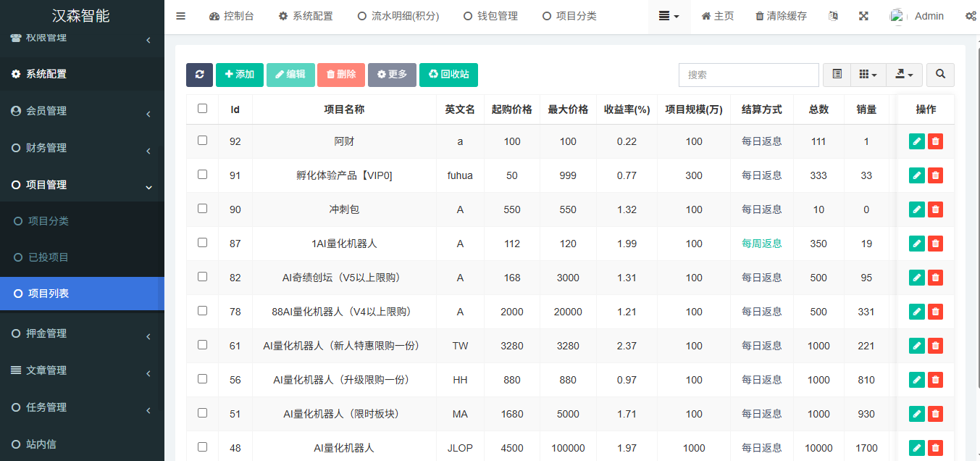Toggle fullscreen mode from top bar
This screenshot has width=980, height=461.
[x=863, y=14]
